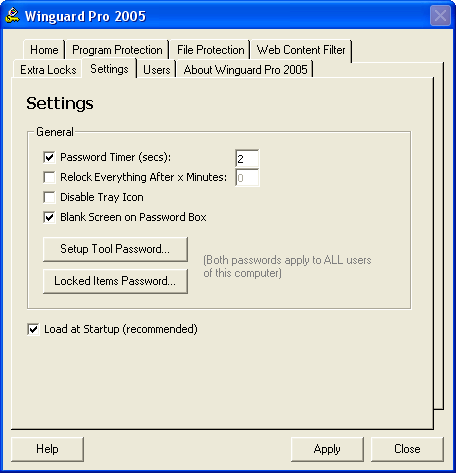The image size is (456, 473).
Task: Open the Home tab
Action: [x=44, y=50]
